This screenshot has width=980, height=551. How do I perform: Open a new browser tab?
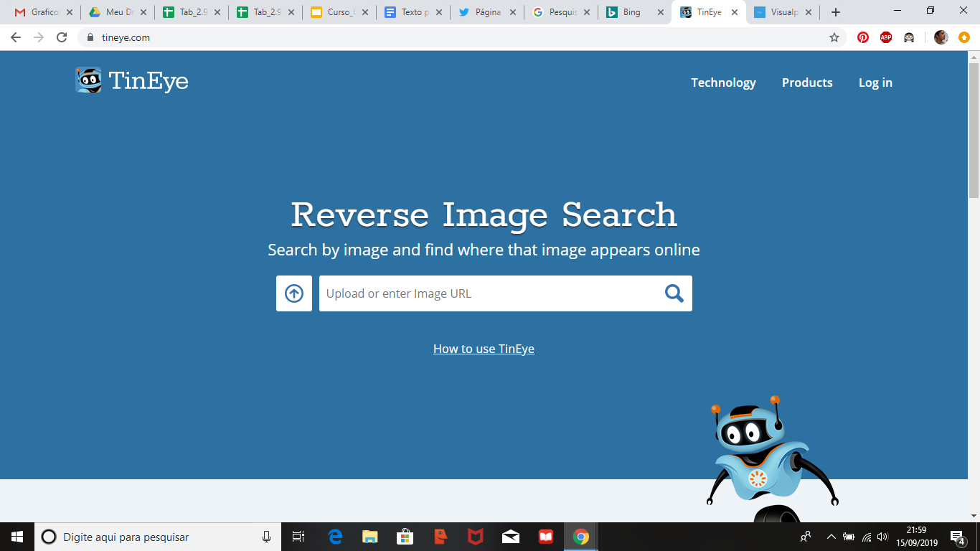pos(835,12)
